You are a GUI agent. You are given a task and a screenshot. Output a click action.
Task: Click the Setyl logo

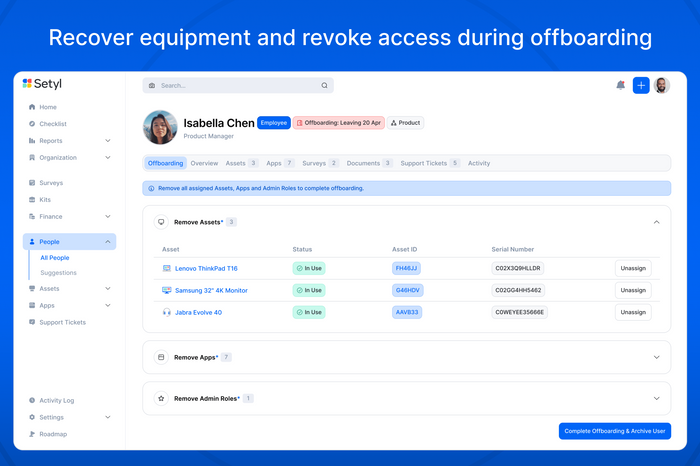point(42,83)
